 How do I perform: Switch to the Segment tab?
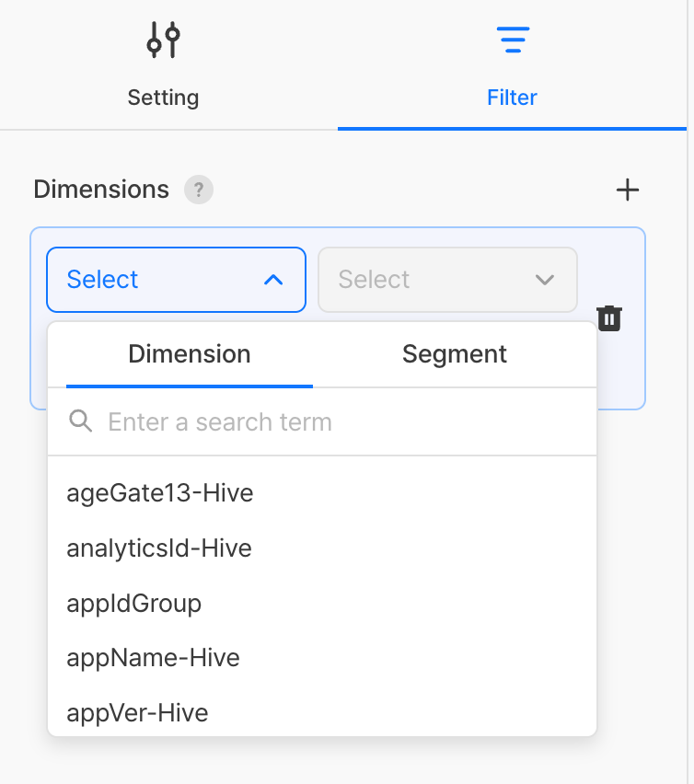(455, 354)
